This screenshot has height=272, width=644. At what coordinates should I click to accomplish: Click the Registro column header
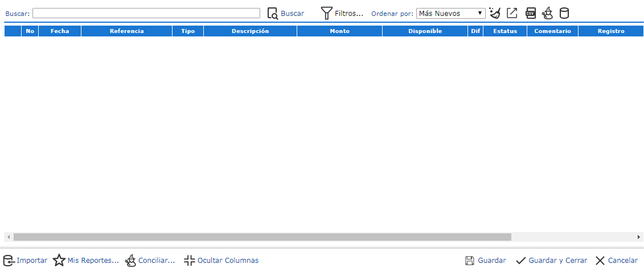pyautogui.click(x=611, y=31)
